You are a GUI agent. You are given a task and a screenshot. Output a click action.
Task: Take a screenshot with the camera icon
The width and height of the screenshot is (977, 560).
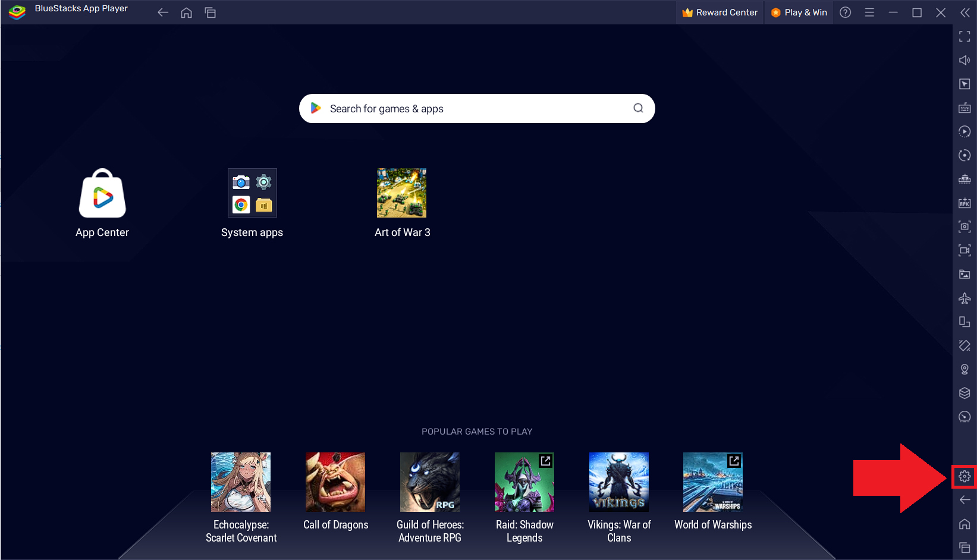[965, 226]
